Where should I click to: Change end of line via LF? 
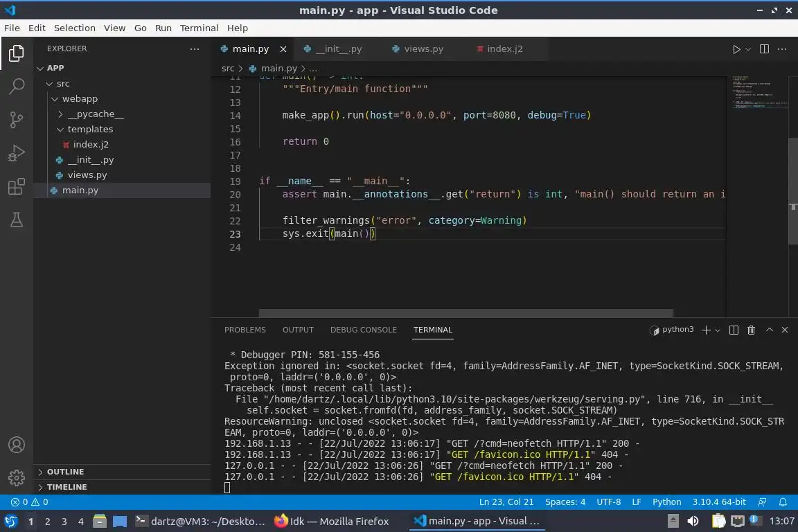(637, 502)
